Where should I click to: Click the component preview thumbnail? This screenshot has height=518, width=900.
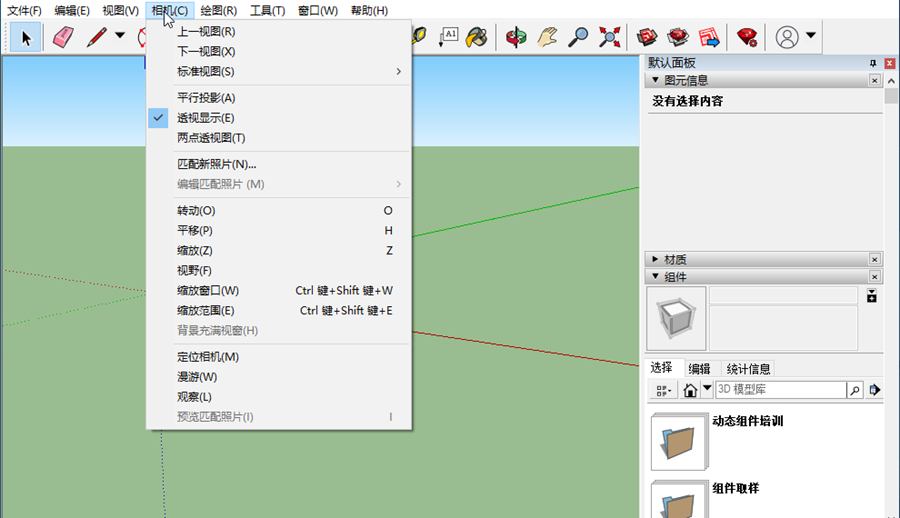click(676, 318)
